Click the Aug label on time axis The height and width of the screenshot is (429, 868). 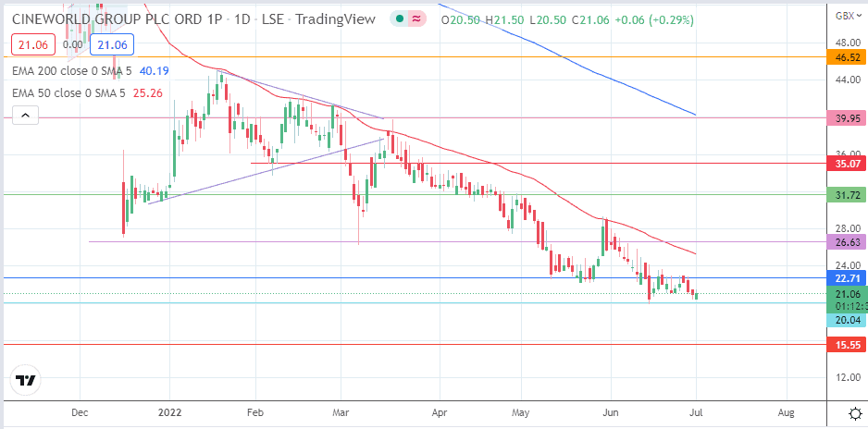[x=786, y=412]
